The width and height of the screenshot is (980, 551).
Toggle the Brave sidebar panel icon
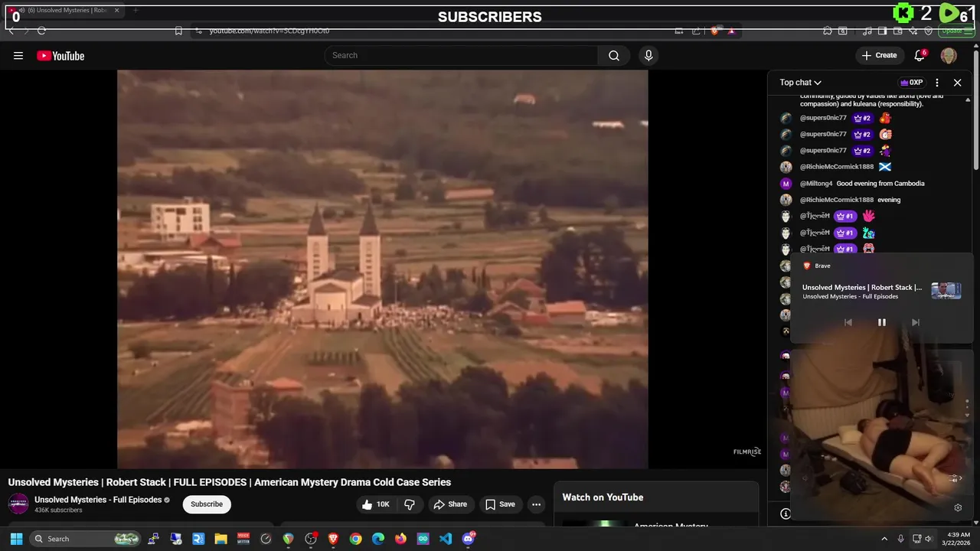882,31
